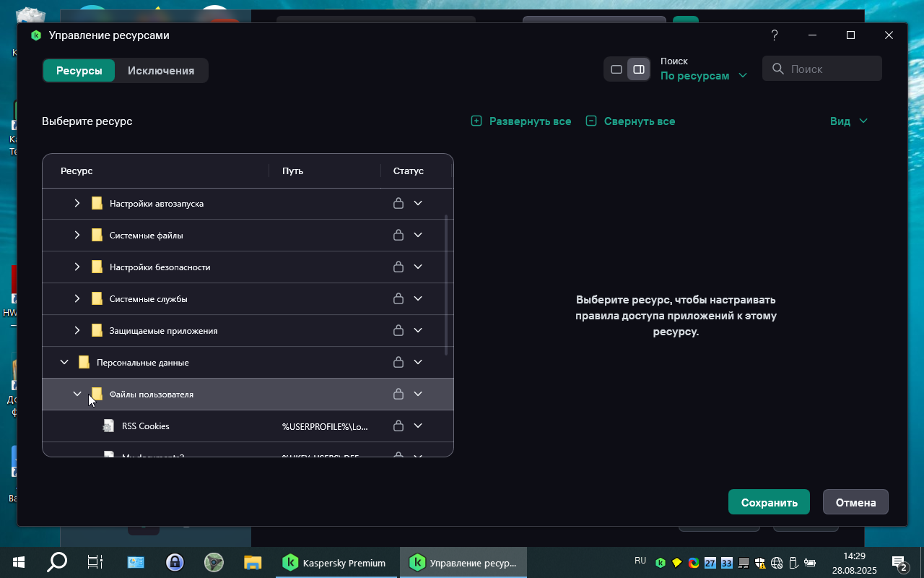Open status dropdown for Защищаемые приложения
This screenshot has height=578, width=924.
(418, 331)
